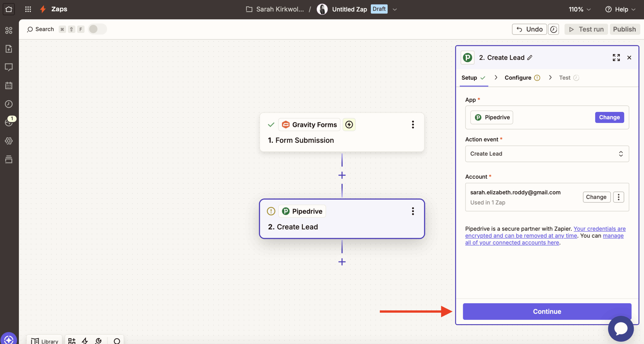The image size is (644, 344).
Task: Click the add step plus below Pipedrive
Action: 342,262
